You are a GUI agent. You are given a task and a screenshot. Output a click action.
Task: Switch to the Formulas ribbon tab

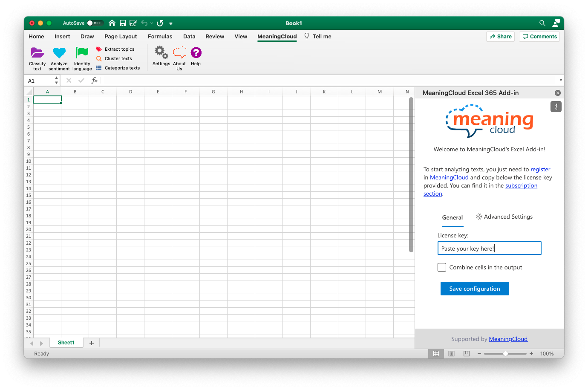pos(160,37)
